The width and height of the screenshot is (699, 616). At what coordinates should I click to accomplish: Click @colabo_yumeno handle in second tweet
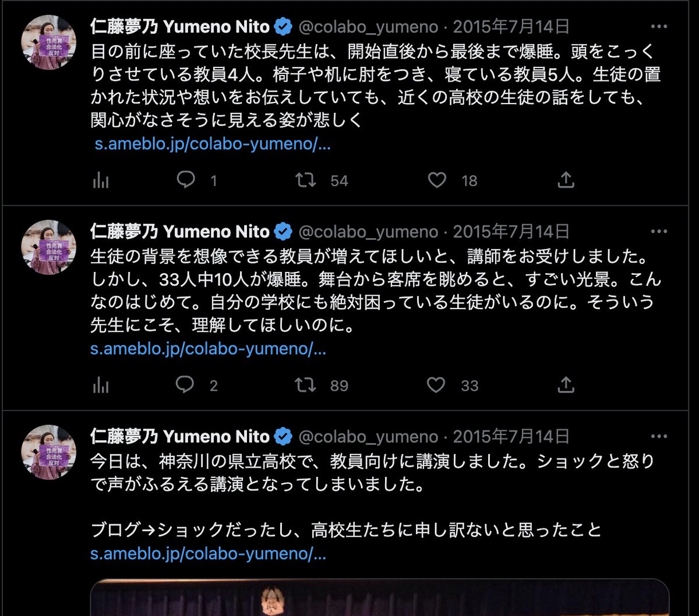click(368, 232)
